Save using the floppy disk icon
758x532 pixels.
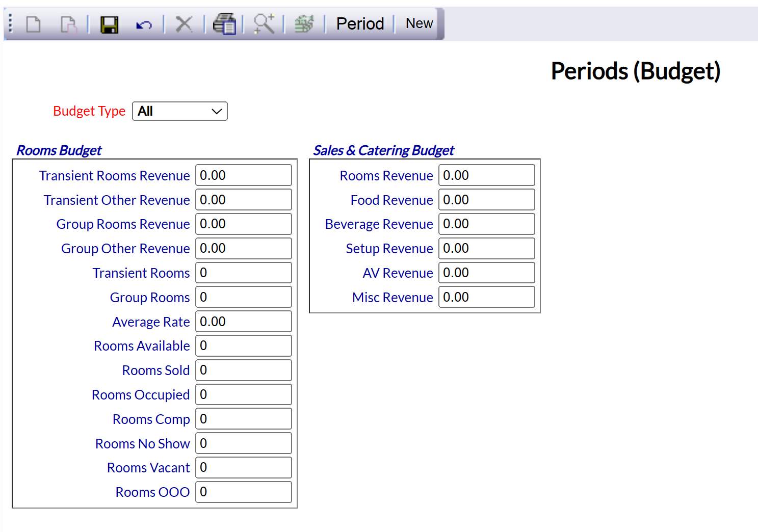(109, 24)
